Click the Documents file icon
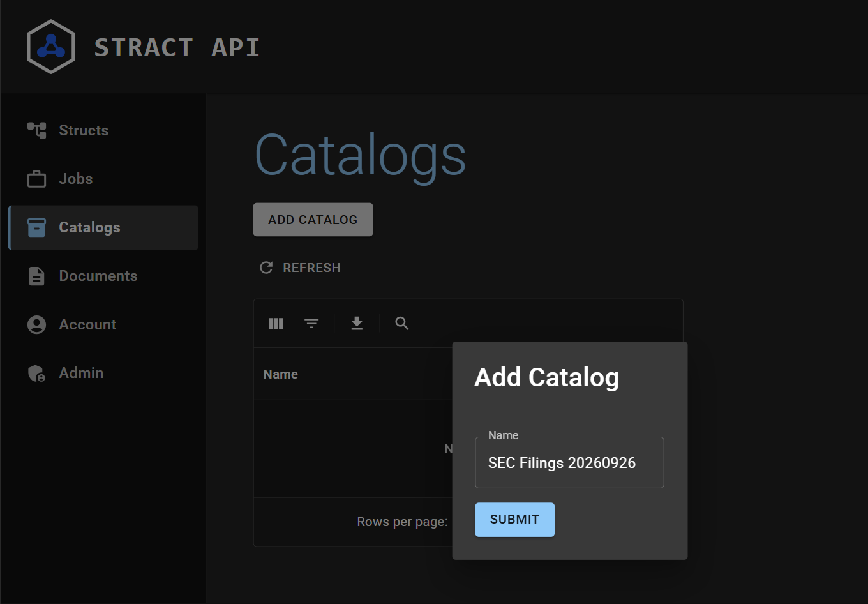This screenshot has height=604, width=868. 37,276
